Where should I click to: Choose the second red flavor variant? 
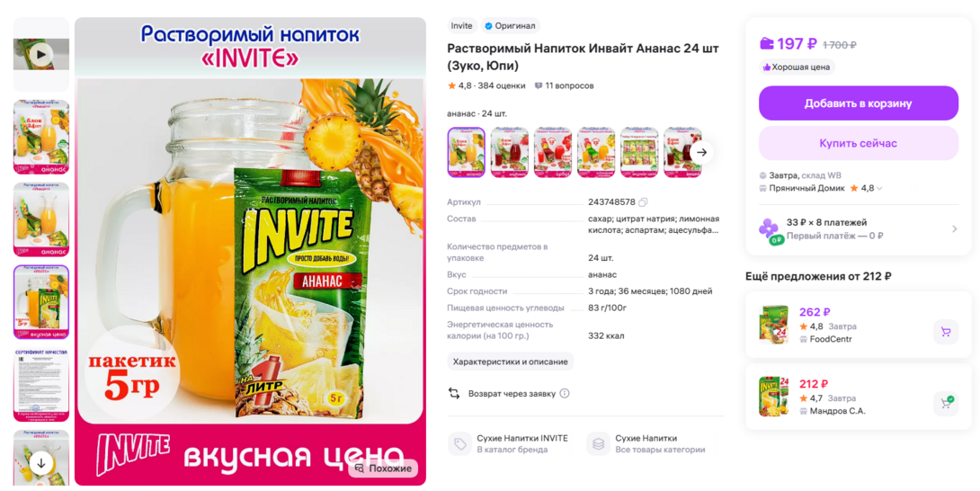(553, 152)
